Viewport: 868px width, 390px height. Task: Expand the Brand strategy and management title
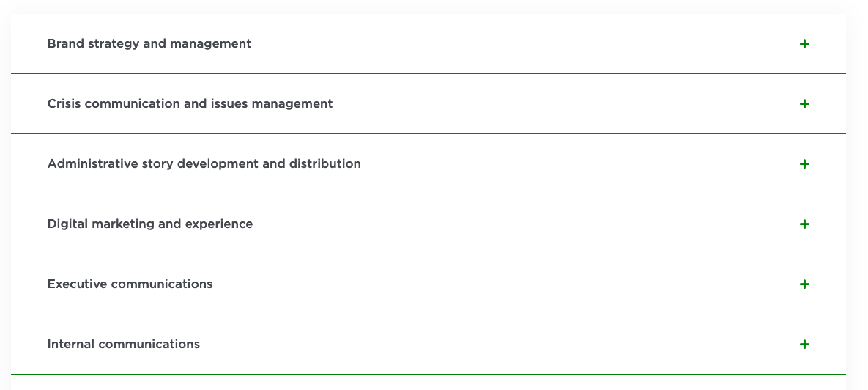click(x=149, y=44)
